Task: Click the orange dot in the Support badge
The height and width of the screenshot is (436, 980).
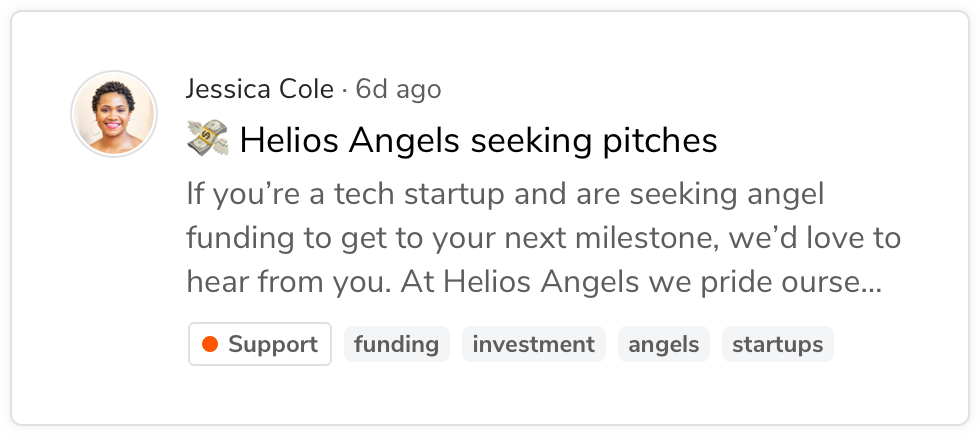Action: (210, 344)
